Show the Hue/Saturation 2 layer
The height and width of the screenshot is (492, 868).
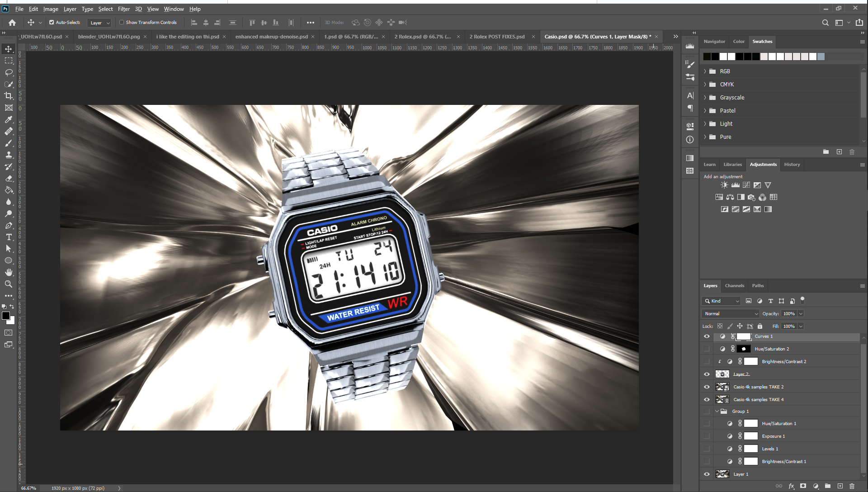(707, 349)
